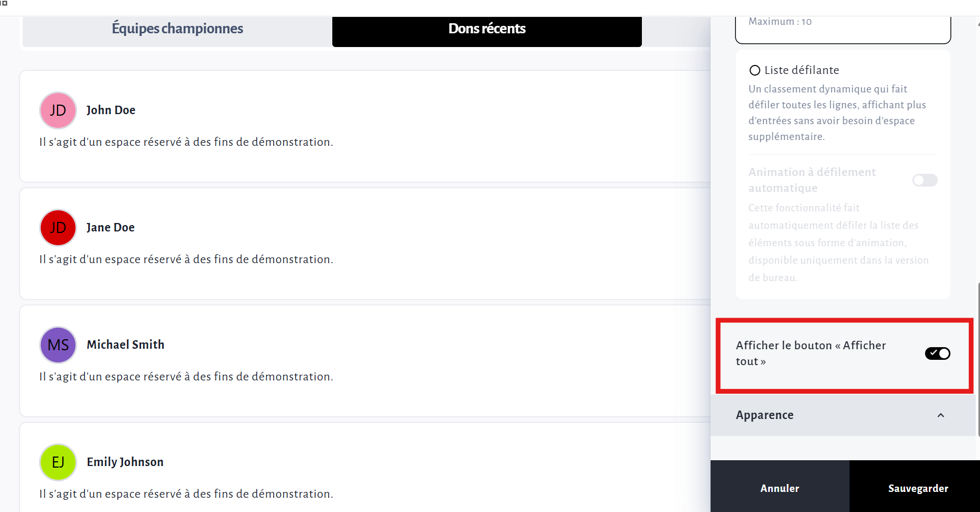Disable the Afficher le bouton Afficher tout toggle
Viewport: 980px width, 512px height.
tap(937, 353)
